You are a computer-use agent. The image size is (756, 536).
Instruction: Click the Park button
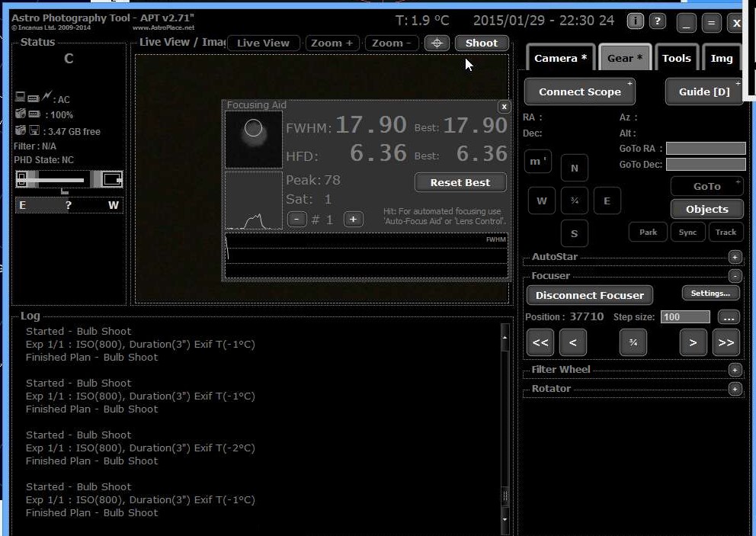(648, 232)
